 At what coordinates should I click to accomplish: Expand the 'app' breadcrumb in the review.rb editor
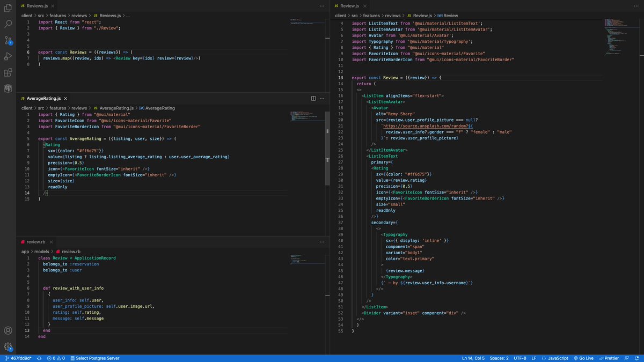tap(25, 251)
